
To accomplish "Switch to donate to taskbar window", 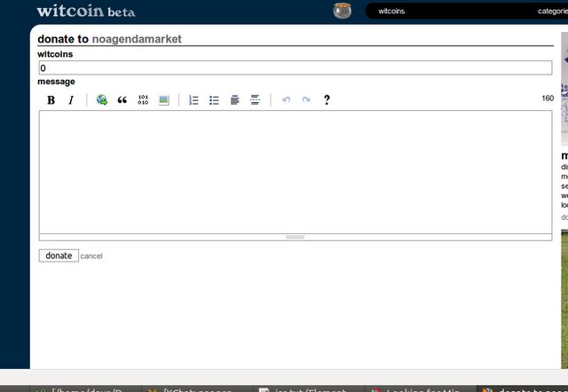I will pyautogui.click(x=524, y=389).
